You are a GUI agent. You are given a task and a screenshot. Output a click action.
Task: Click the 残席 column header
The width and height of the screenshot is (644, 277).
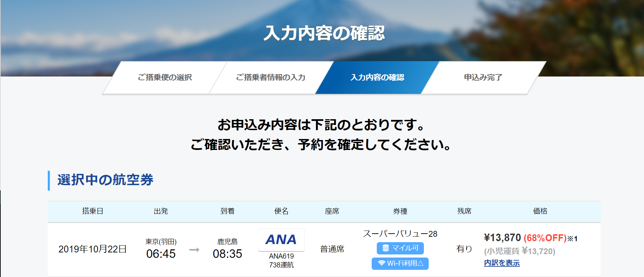464,211
